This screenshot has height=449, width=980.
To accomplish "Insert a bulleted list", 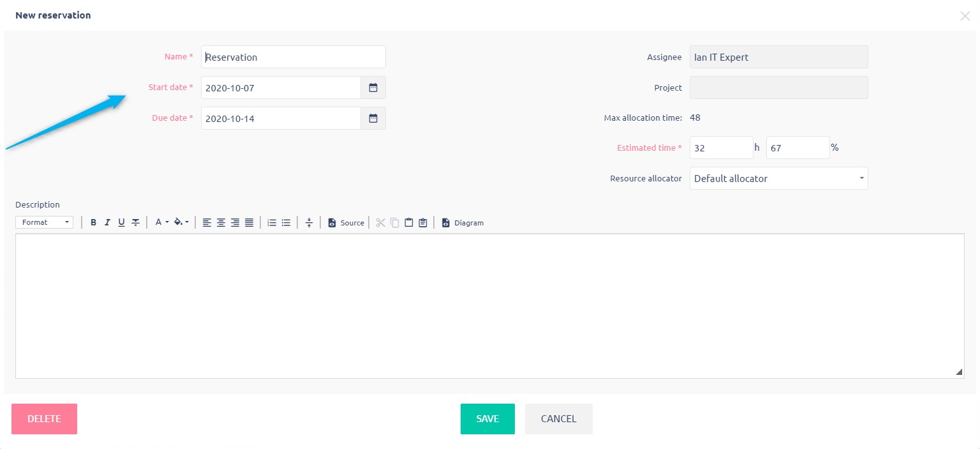I will (286, 223).
